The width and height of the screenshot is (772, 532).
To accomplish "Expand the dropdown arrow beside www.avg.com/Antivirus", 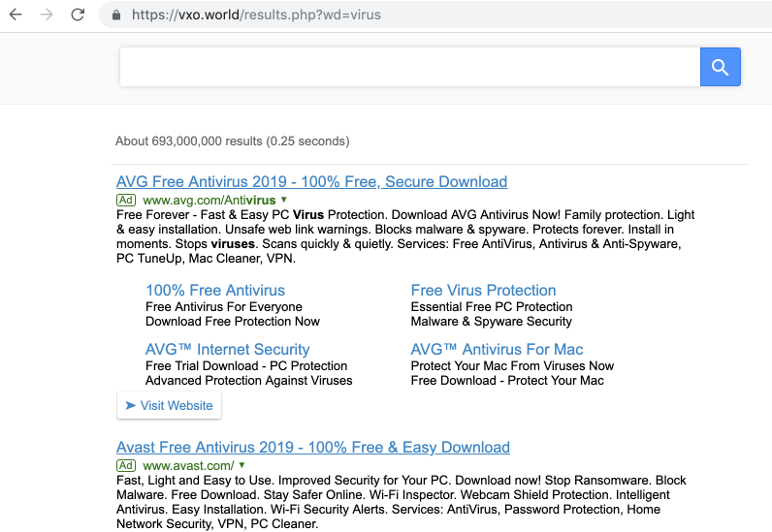I will coord(284,200).
